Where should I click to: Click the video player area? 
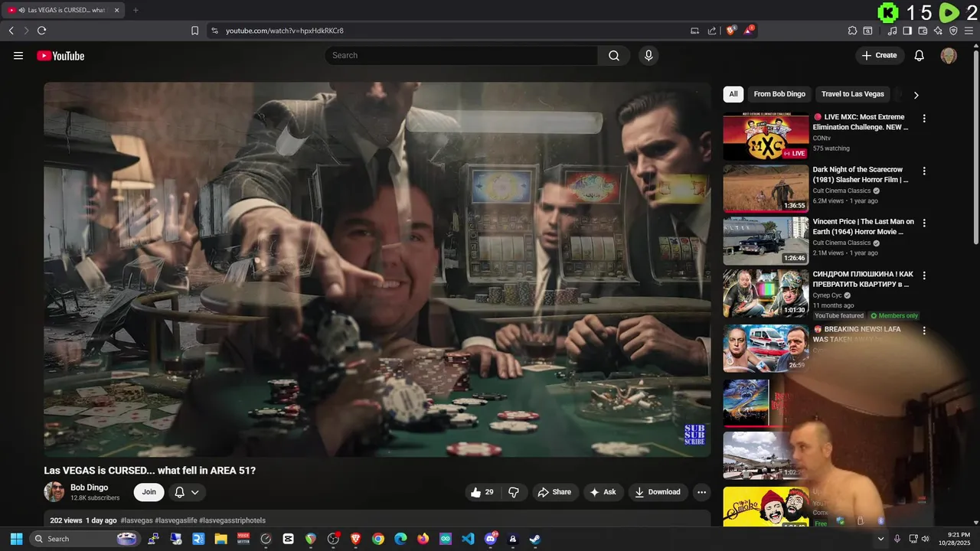[x=377, y=269]
